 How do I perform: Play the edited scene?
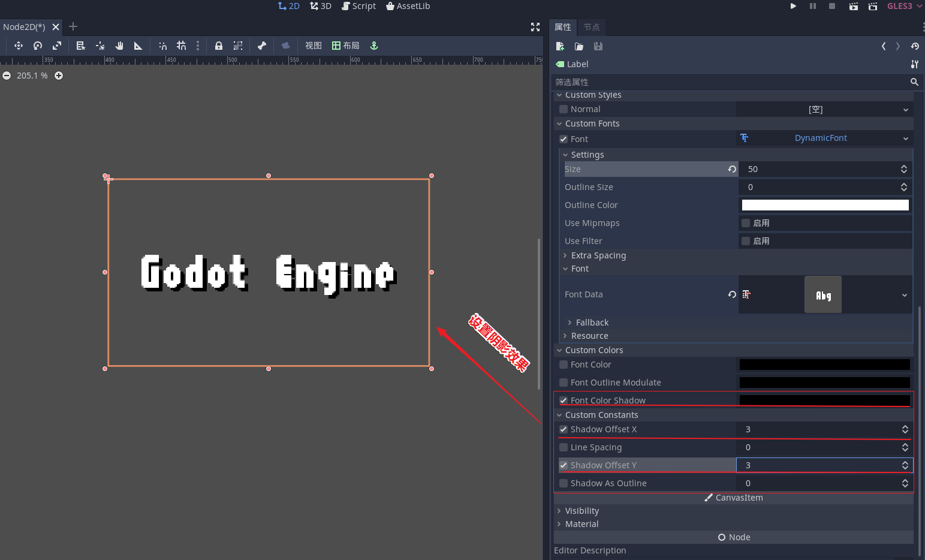coord(853,6)
